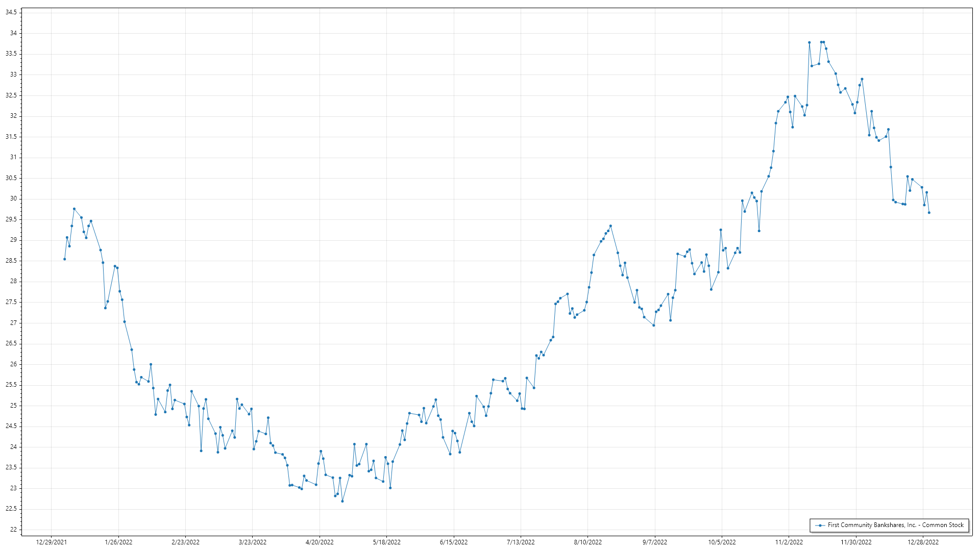Click the 12/29/2021 x-axis date label
This screenshot has height=551, width=980.
tap(51, 542)
